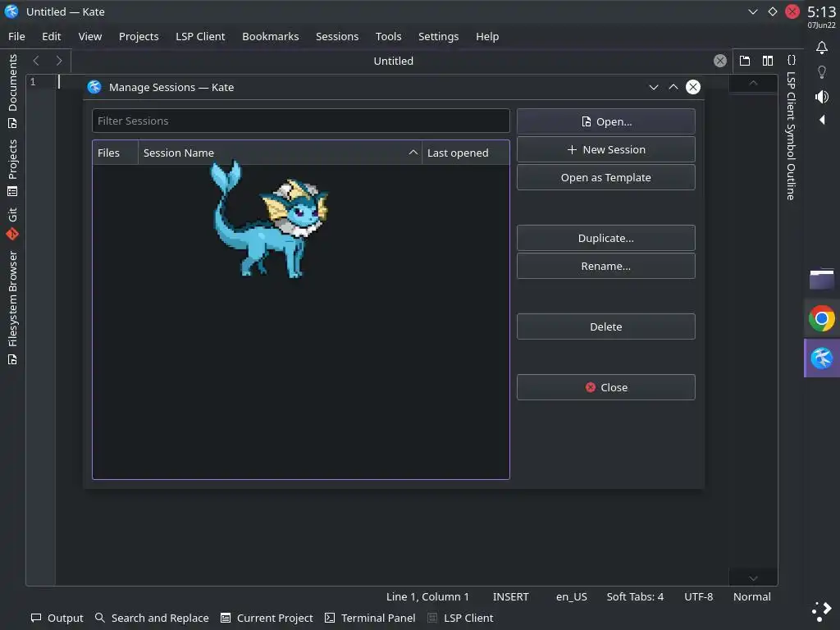Click the Duplicate... button

(606, 238)
